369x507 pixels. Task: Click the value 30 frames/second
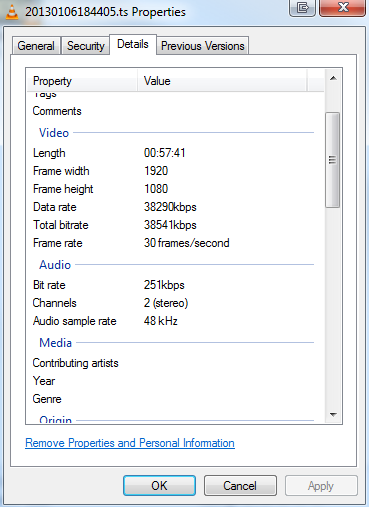point(187,243)
